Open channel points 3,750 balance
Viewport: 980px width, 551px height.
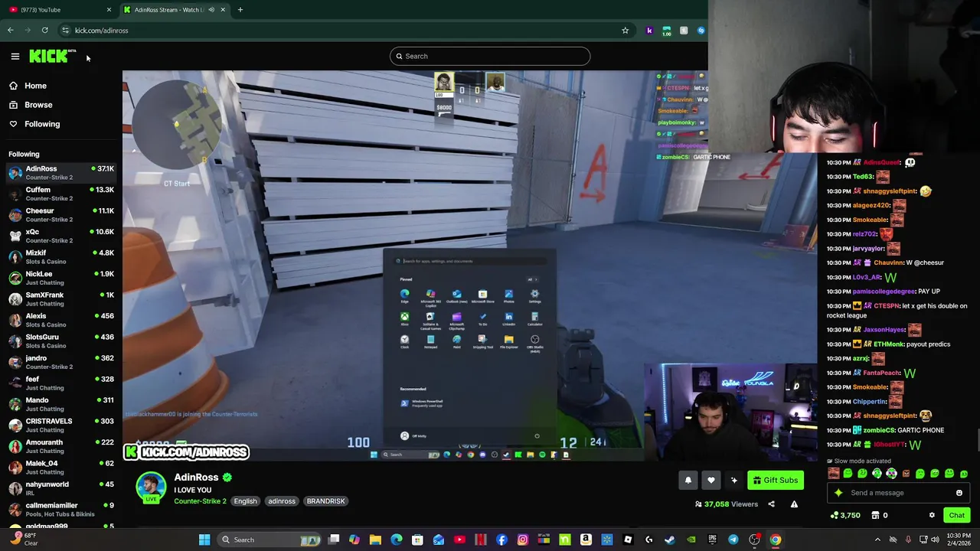point(845,515)
